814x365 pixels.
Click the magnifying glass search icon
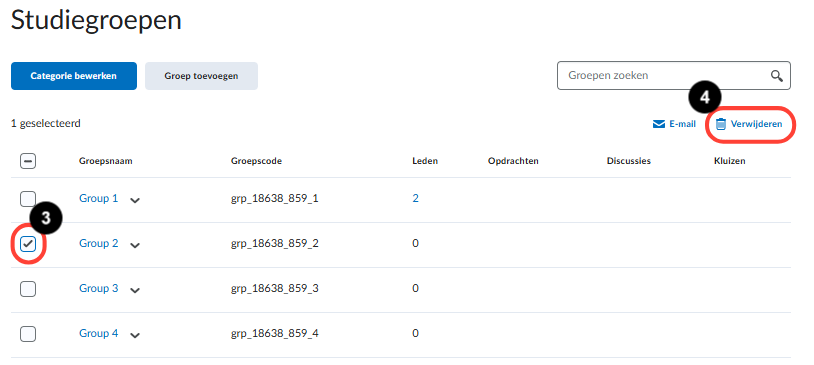776,76
